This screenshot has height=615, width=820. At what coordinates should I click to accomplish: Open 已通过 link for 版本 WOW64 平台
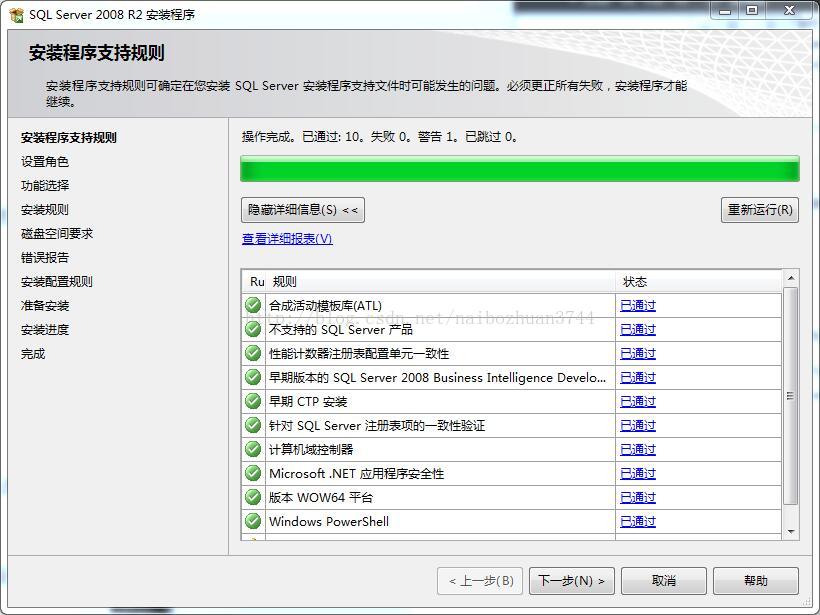637,498
